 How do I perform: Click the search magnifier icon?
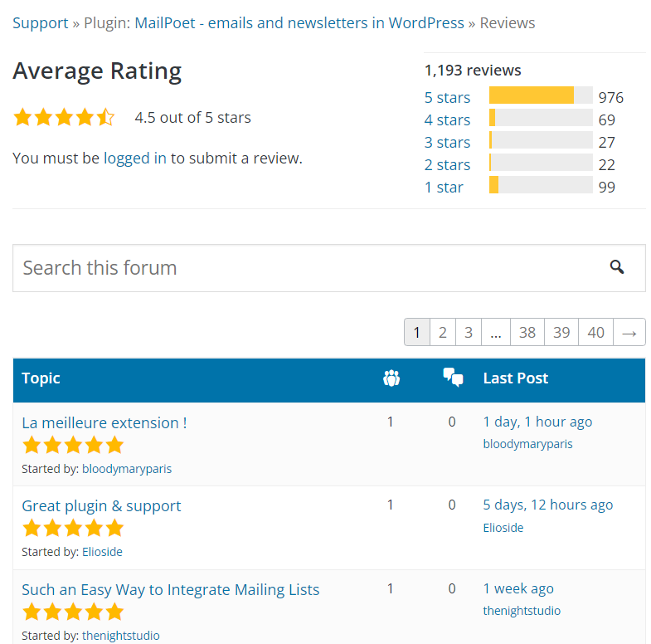tap(616, 267)
